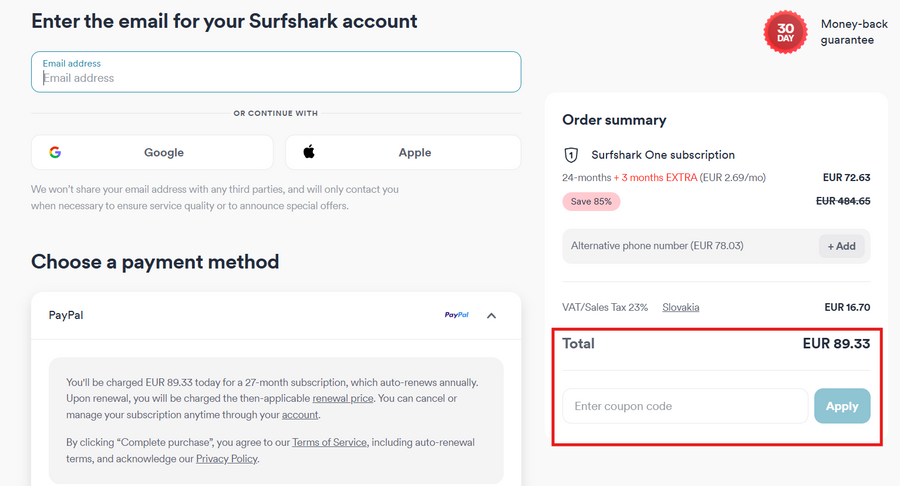Viewport: 900px width, 486px height.
Task: Collapse the PayPal payment section chevron
Action: pos(491,315)
